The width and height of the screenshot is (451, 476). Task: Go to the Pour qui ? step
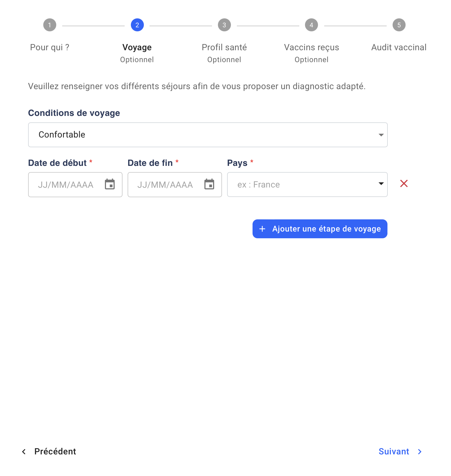point(50,47)
